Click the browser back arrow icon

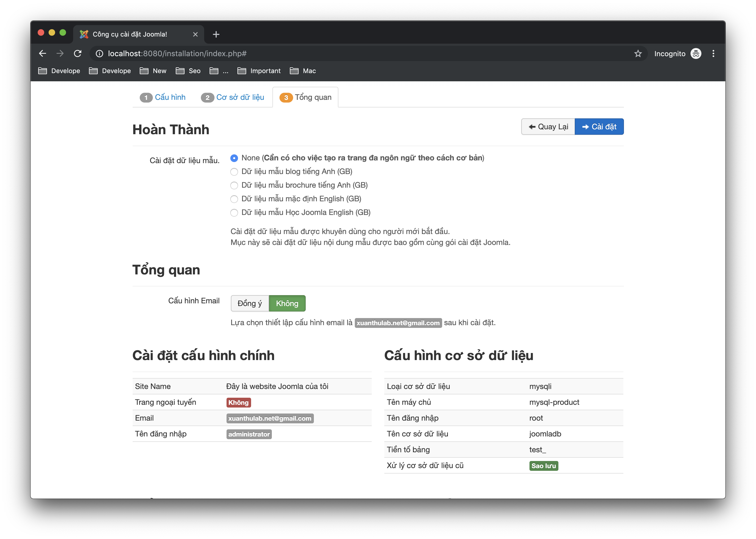[43, 53]
